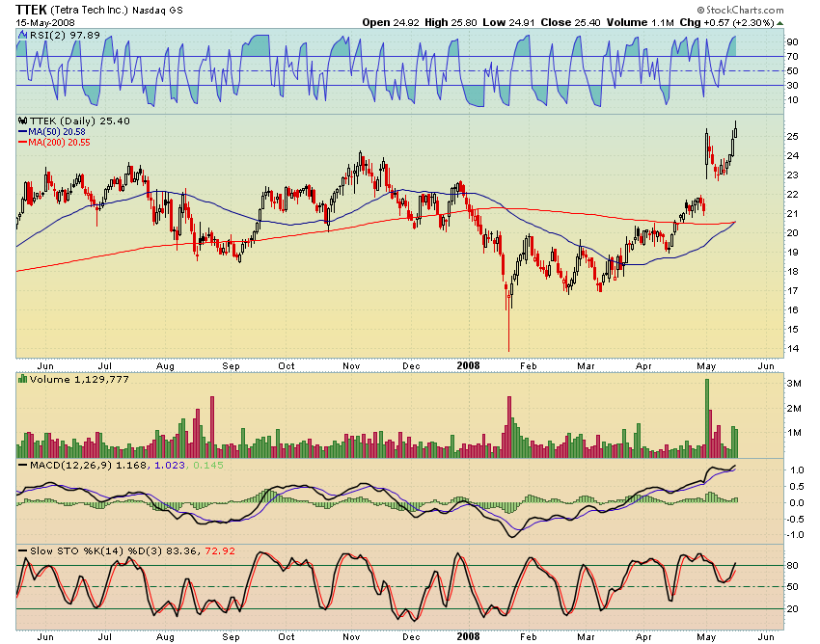This screenshot has height=644, width=820.
Task: Click the Nasdaq GS exchange label
Action: click(x=157, y=11)
